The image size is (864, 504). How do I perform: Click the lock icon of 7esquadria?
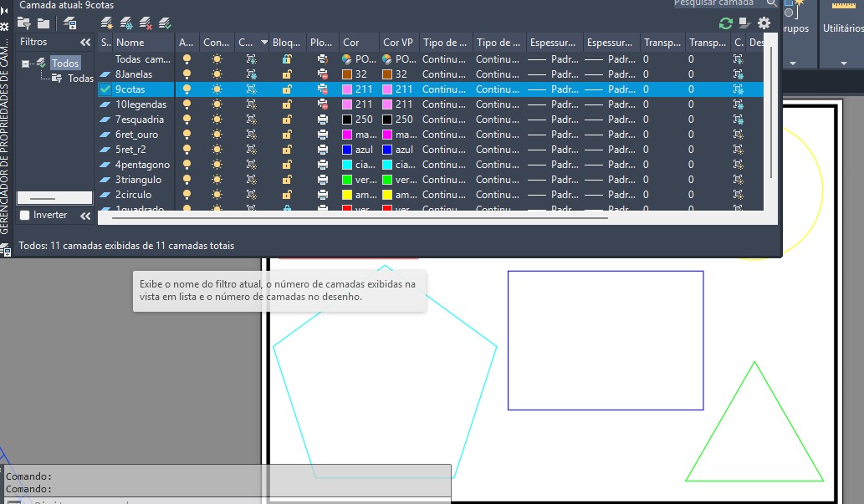tap(287, 120)
